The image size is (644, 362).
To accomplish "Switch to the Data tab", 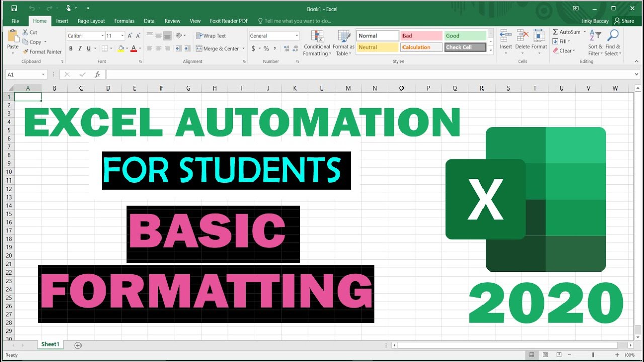I will (x=149, y=21).
